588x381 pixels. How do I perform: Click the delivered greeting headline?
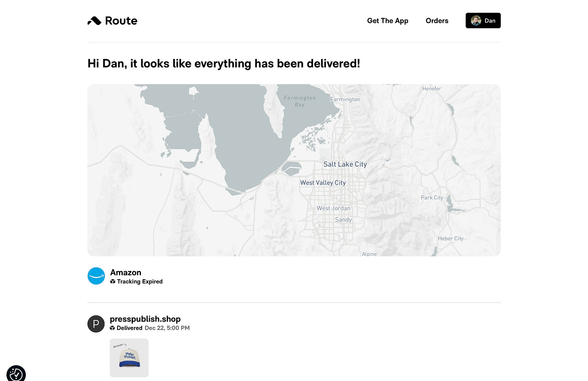224,64
